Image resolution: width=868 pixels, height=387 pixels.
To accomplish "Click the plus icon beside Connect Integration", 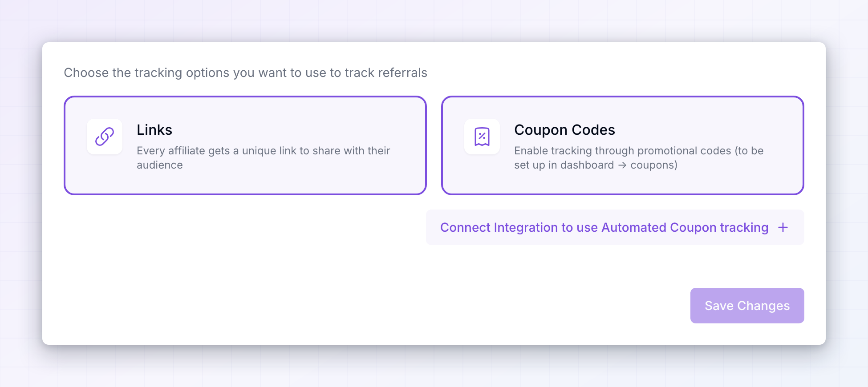I will pos(783,227).
